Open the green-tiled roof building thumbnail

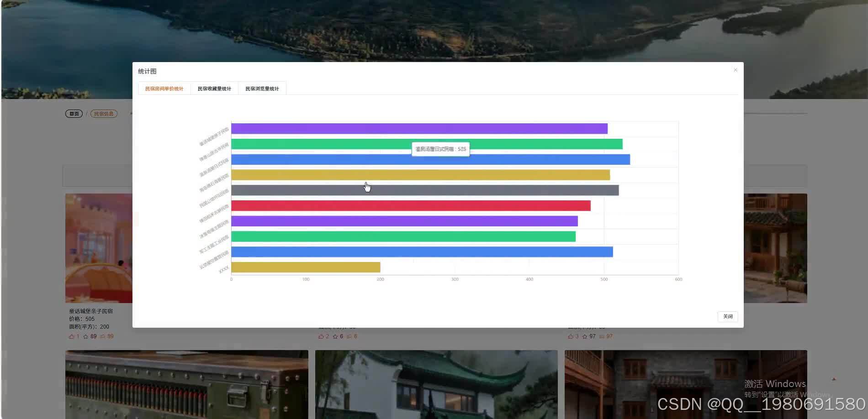point(436,384)
